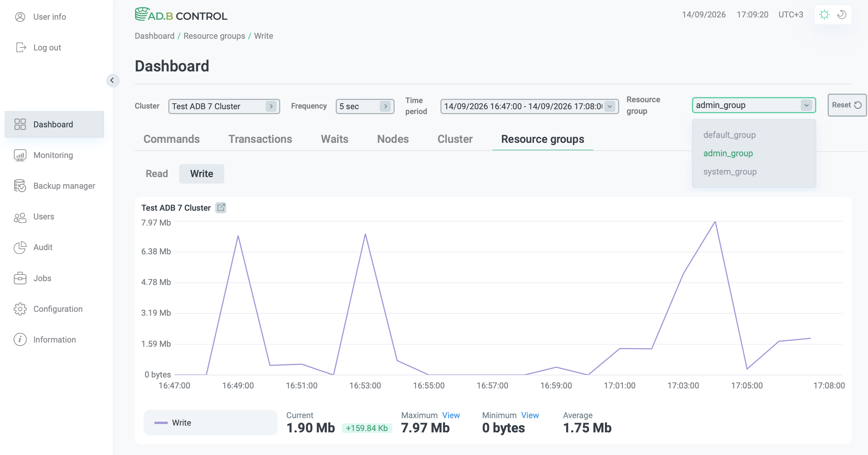
Task: Click the Minimum value 0 bytes
Action: pyautogui.click(x=503, y=428)
